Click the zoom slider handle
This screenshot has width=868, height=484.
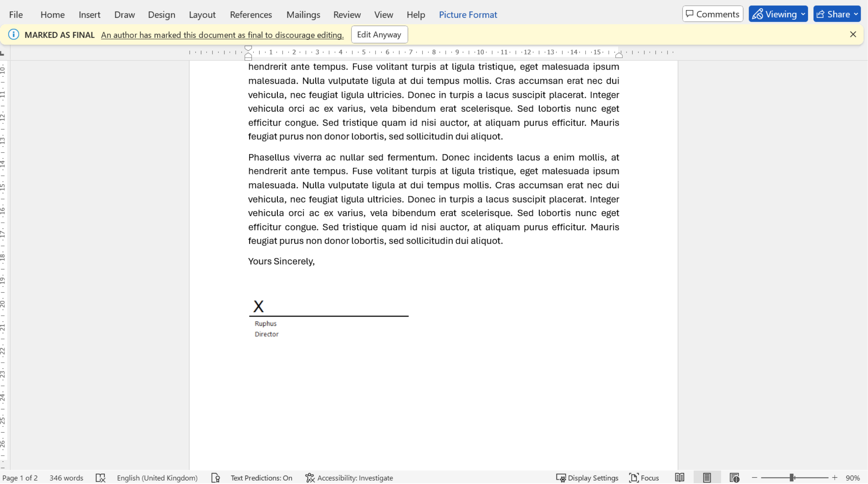click(x=792, y=478)
